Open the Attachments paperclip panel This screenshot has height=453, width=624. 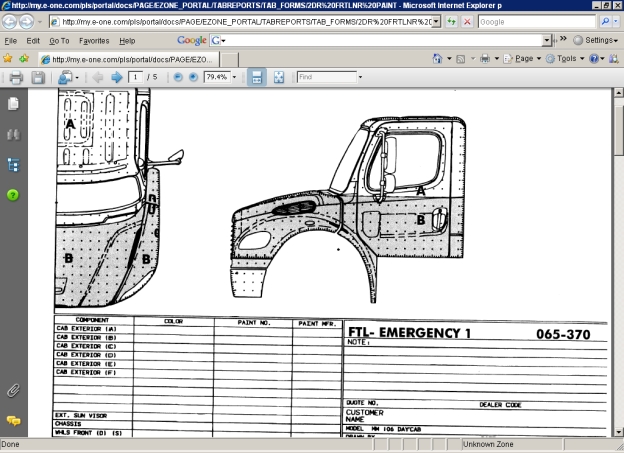pos(13,391)
